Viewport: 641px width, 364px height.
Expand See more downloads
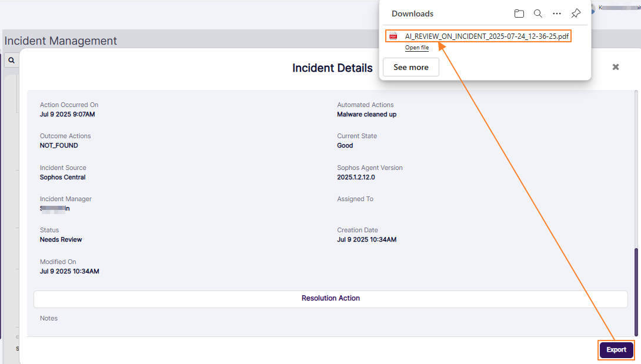(x=410, y=66)
